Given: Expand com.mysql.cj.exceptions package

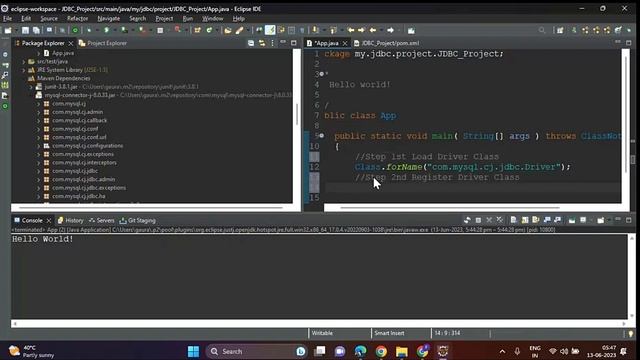Looking at the screenshot, I should point(39,154).
